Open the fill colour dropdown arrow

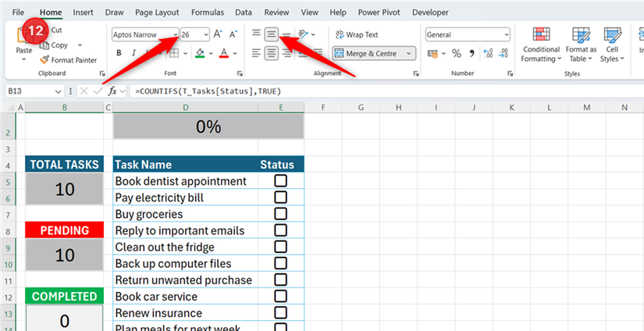(211, 53)
